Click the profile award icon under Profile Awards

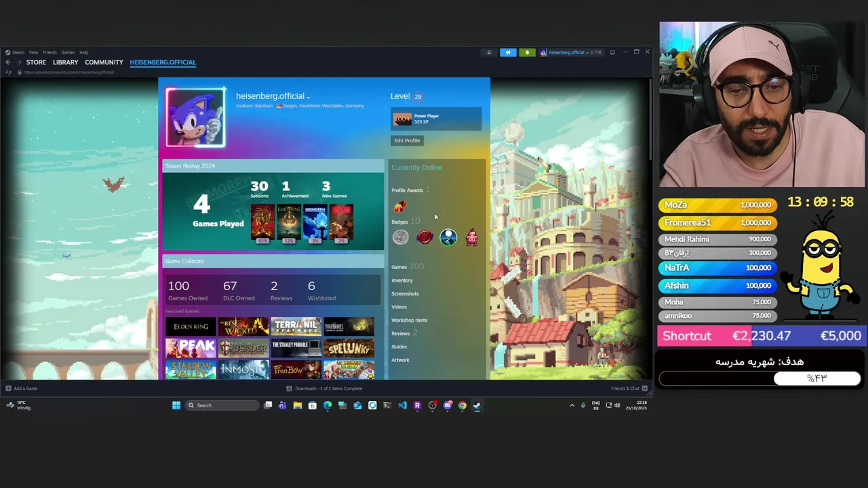pyautogui.click(x=400, y=206)
